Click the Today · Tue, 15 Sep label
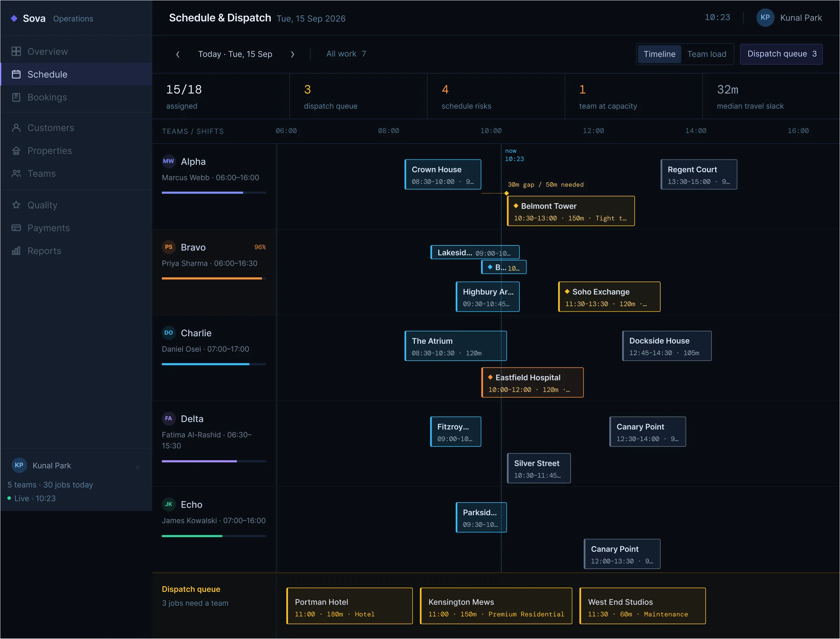The width and height of the screenshot is (840, 639). click(x=235, y=54)
